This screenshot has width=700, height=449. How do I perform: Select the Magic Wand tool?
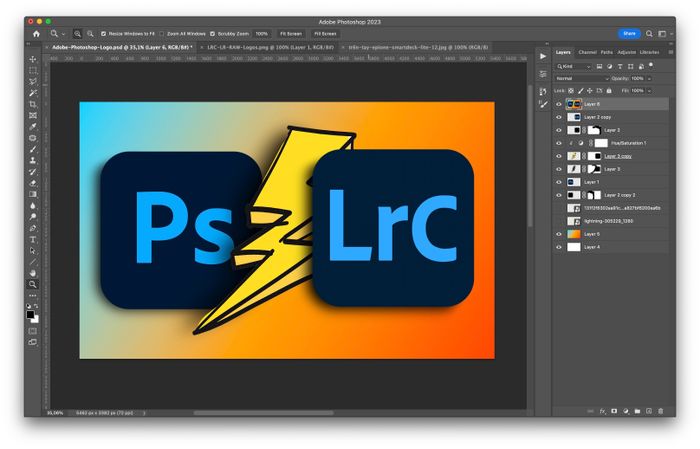tap(33, 93)
